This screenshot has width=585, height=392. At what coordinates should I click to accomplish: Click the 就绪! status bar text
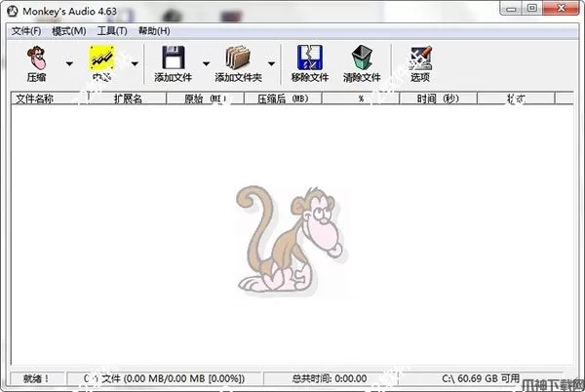(x=37, y=378)
